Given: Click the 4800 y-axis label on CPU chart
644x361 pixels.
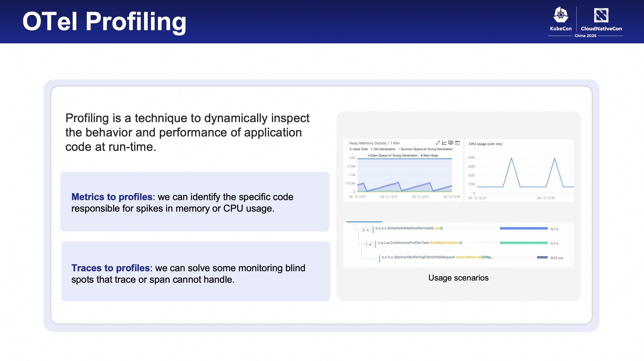Looking at the screenshot, I should click(x=471, y=158).
